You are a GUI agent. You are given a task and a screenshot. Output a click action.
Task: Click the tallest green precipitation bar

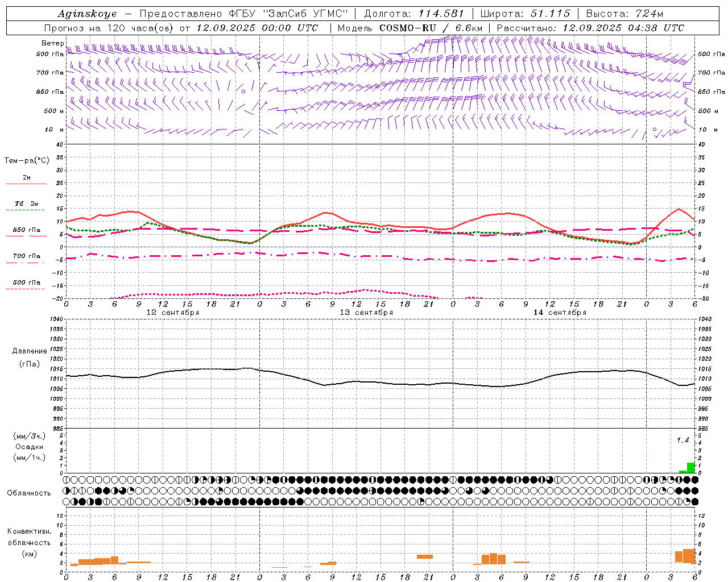[x=690, y=468]
